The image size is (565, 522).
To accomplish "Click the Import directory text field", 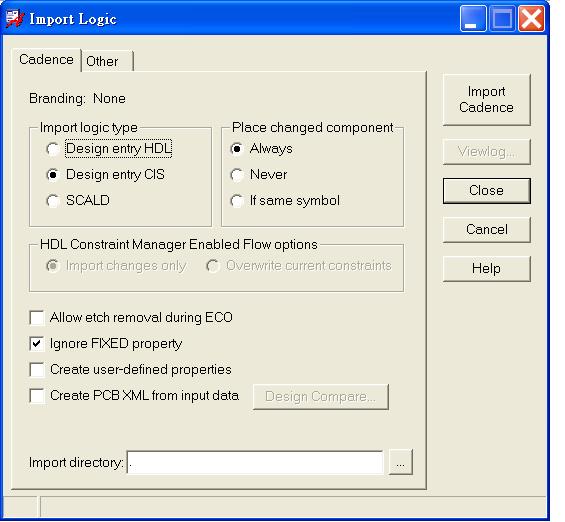I will [x=255, y=463].
